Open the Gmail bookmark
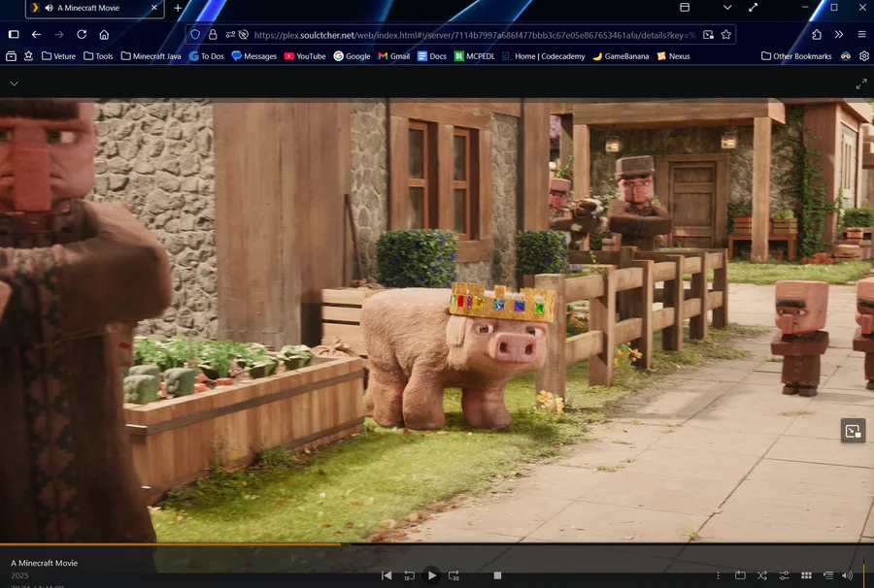This screenshot has width=874, height=588. (x=394, y=56)
